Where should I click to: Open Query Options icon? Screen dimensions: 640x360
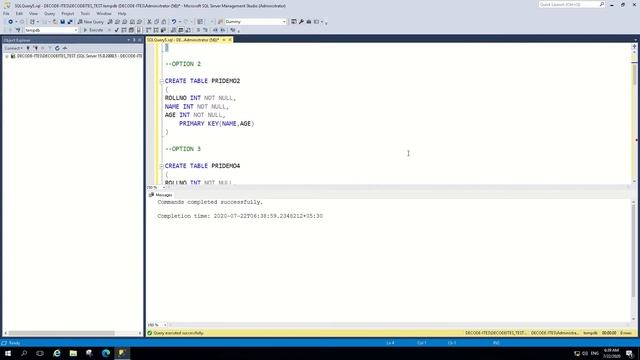131,30
